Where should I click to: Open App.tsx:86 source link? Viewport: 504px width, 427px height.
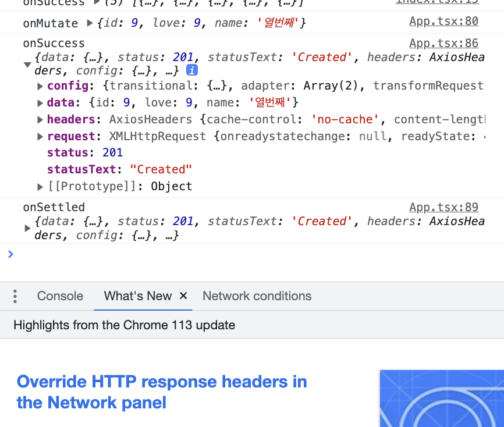pos(443,43)
